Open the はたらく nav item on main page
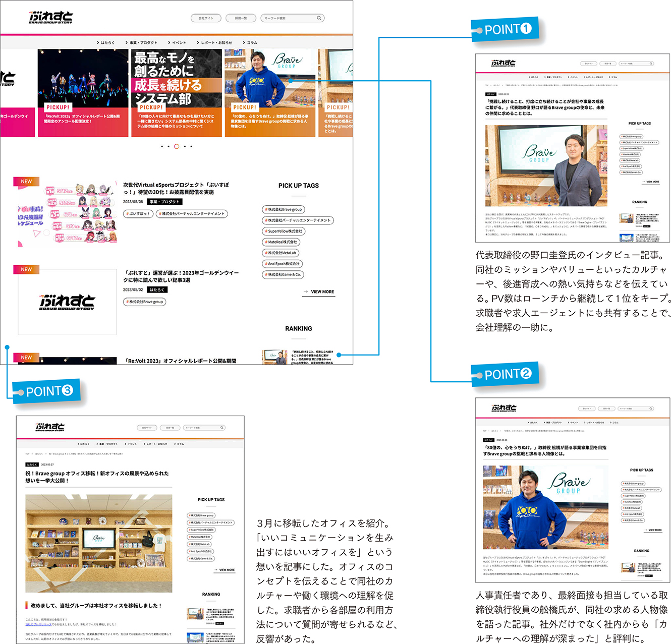The image size is (671, 644). pyautogui.click(x=106, y=43)
